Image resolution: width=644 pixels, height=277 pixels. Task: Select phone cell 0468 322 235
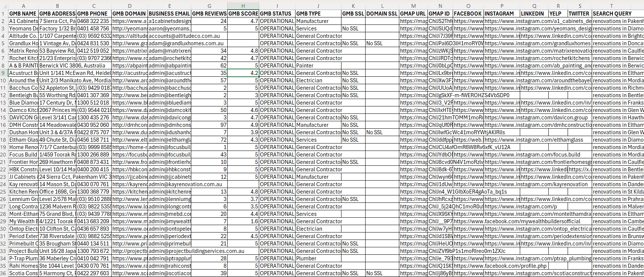pos(93,21)
